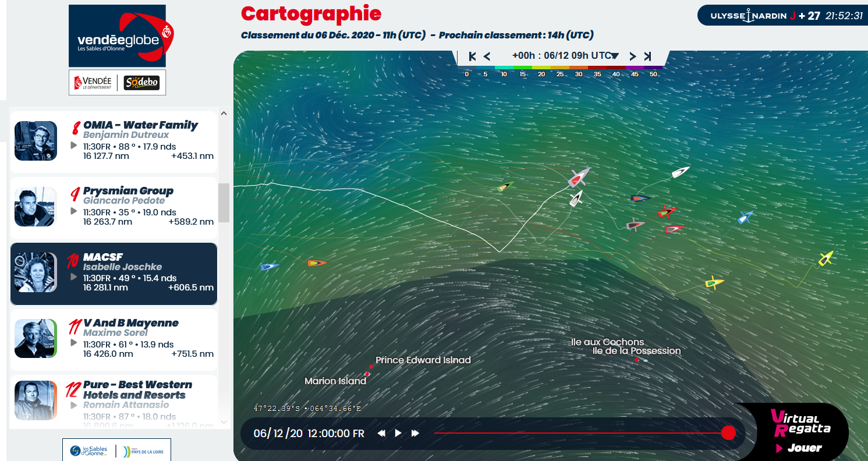
Task: Select the red foiling boat with green deck
Action: point(667,211)
